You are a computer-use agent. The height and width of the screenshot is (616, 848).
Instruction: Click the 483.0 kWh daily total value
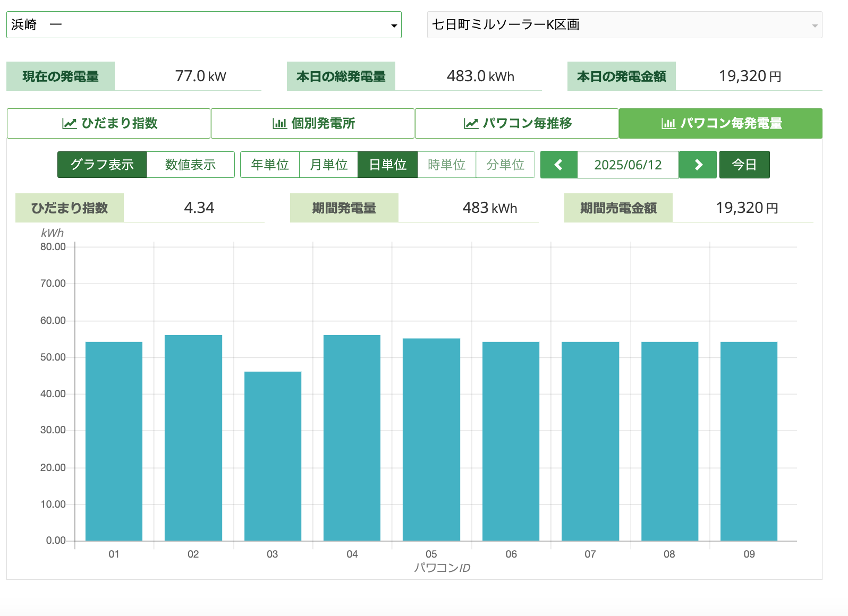[x=480, y=76]
